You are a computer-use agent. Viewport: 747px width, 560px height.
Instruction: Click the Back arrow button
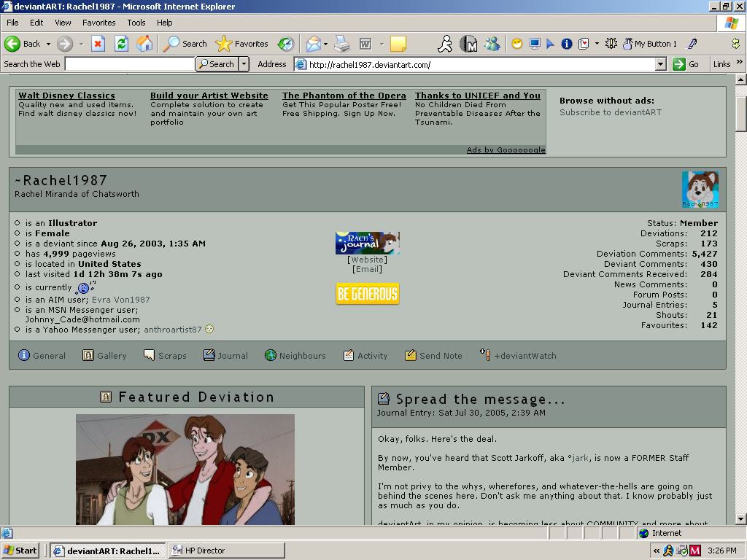pos(23,44)
